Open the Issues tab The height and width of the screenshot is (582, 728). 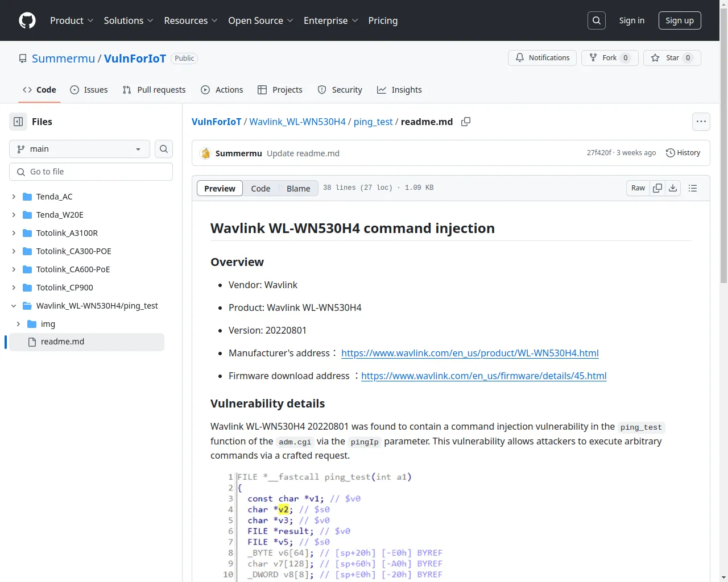point(89,90)
